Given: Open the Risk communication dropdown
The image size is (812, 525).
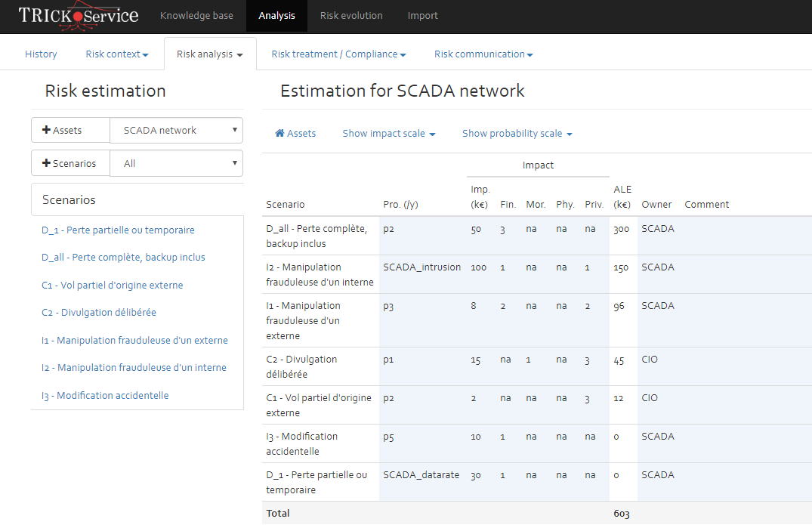Looking at the screenshot, I should click(483, 54).
